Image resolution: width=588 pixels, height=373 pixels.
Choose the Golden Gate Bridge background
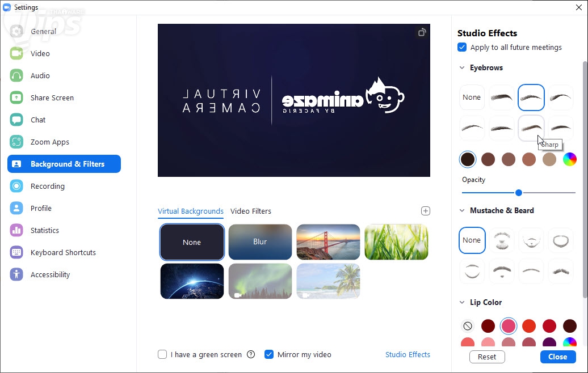(x=328, y=242)
